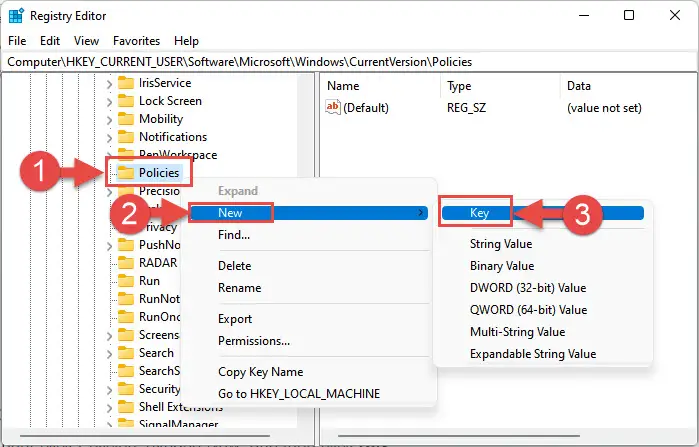Click the Security folder icon
Image resolution: width=699 pixels, height=447 pixels.
point(126,389)
